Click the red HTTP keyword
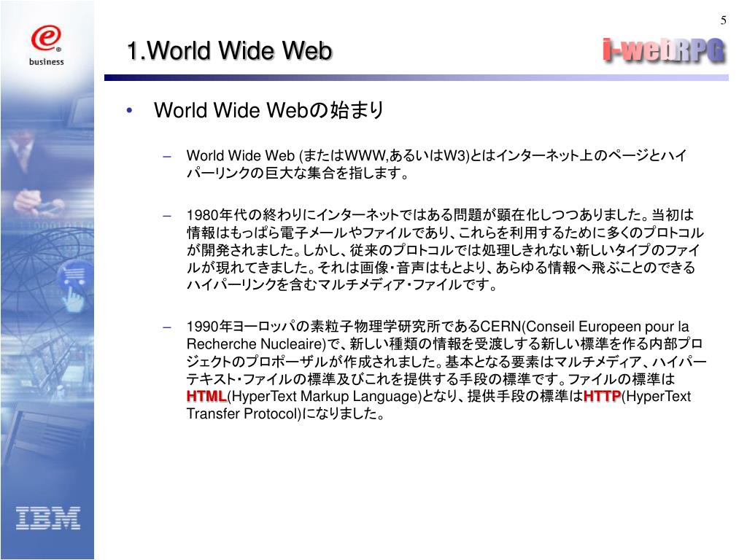Screen dimensions: 747x560 pyautogui.click(x=602, y=396)
